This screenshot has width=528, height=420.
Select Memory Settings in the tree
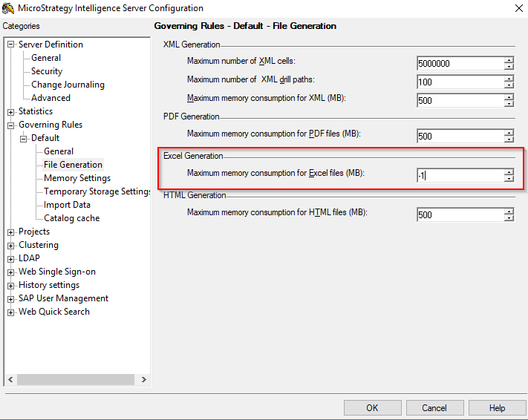tap(76, 178)
